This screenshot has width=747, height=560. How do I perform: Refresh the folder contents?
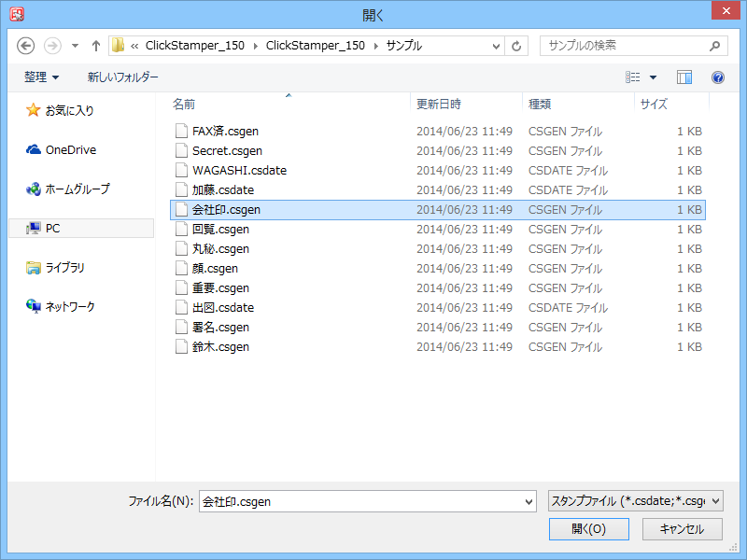(516, 46)
